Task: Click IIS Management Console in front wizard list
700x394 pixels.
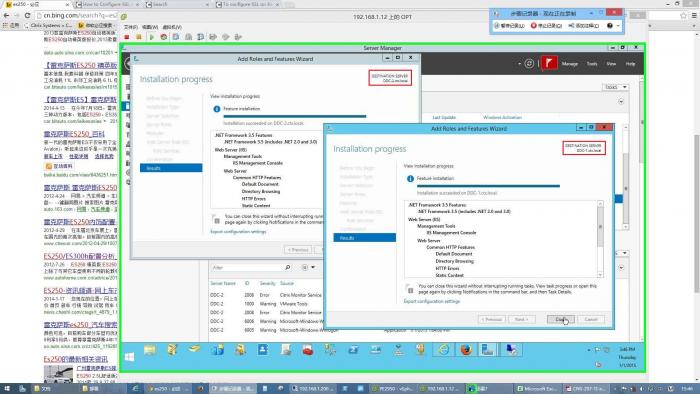Action: pos(451,233)
